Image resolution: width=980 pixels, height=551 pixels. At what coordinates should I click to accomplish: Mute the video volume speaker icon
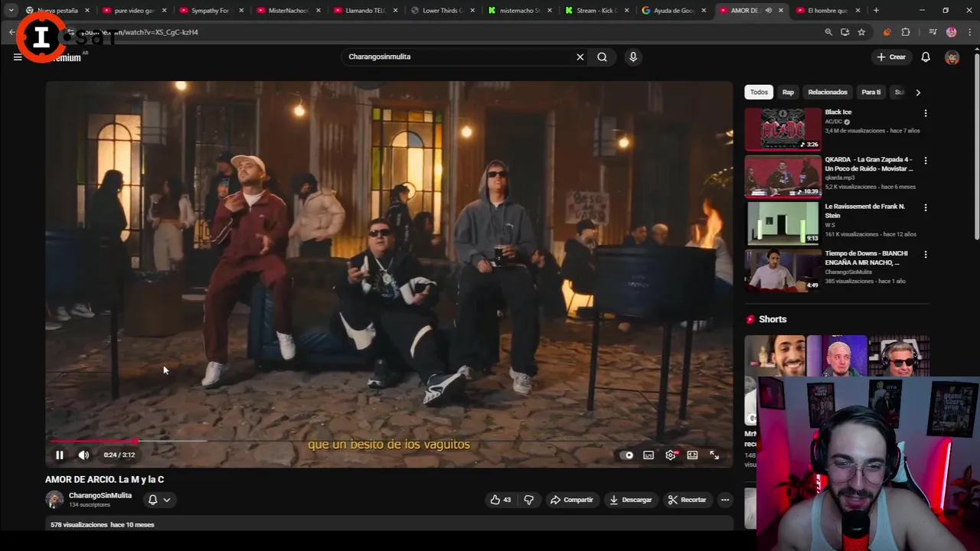[x=83, y=455]
